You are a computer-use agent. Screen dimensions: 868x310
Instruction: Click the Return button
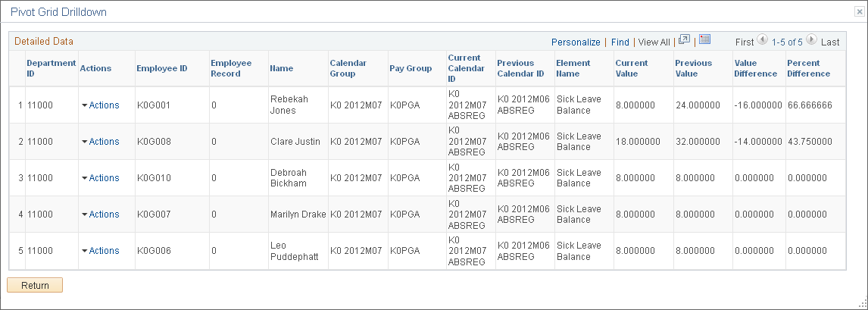point(35,285)
